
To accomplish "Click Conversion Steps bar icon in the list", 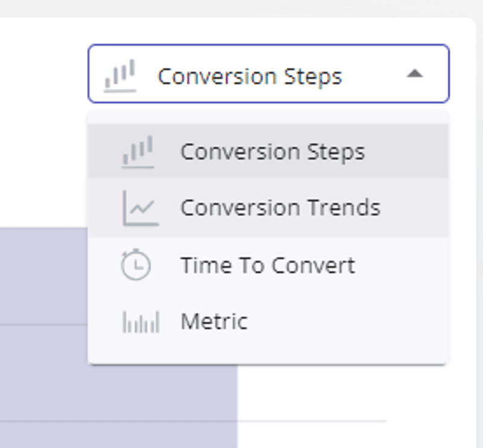I will point(138,152).
